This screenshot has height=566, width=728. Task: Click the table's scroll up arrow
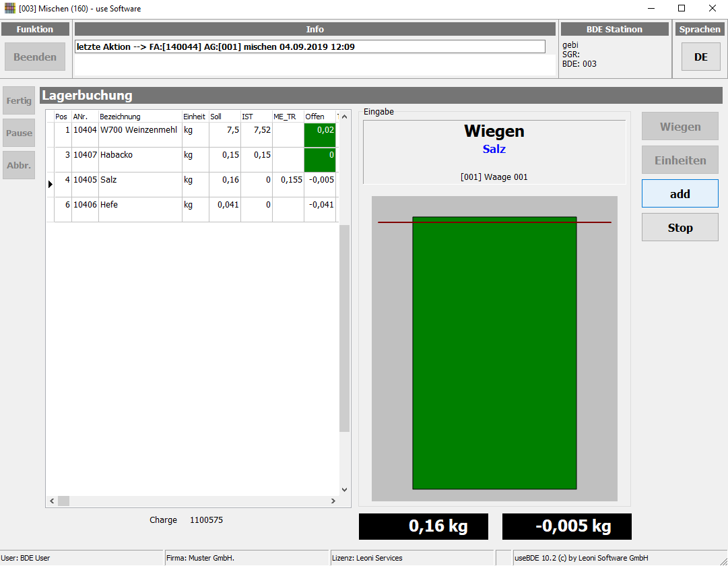344,117
